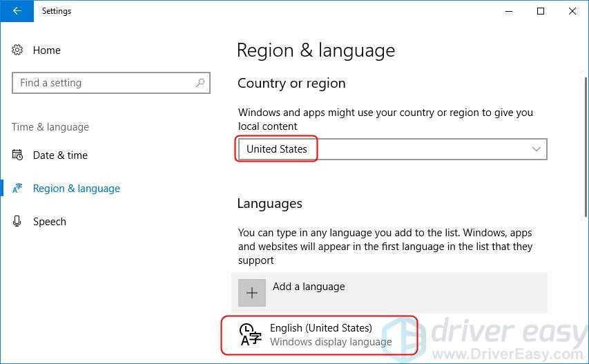589x364 pixels.
Task: Click the Date & time calendar icon
Action: 17,155
